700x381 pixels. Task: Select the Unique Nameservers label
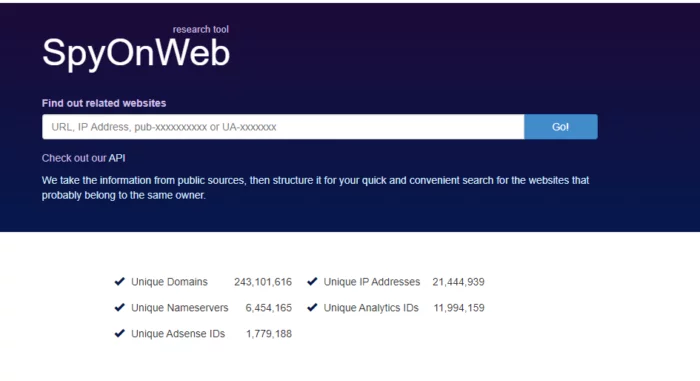(179, 308)
